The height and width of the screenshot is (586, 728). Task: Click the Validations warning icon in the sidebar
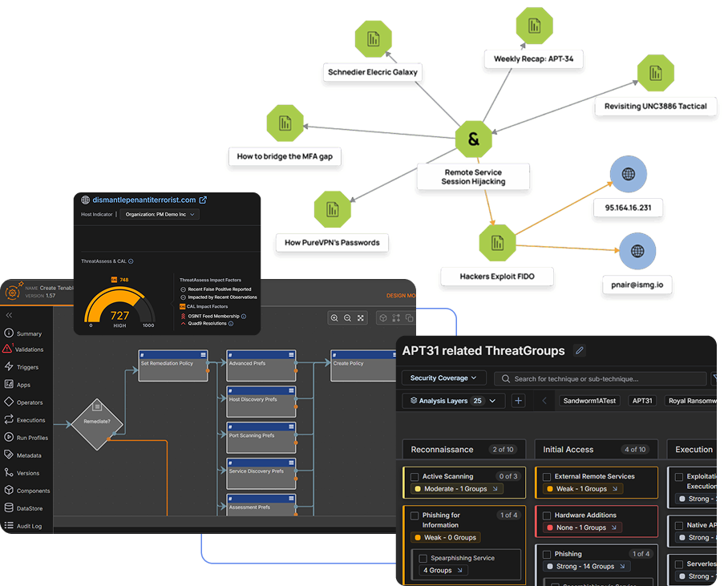[x=7, y=349]
